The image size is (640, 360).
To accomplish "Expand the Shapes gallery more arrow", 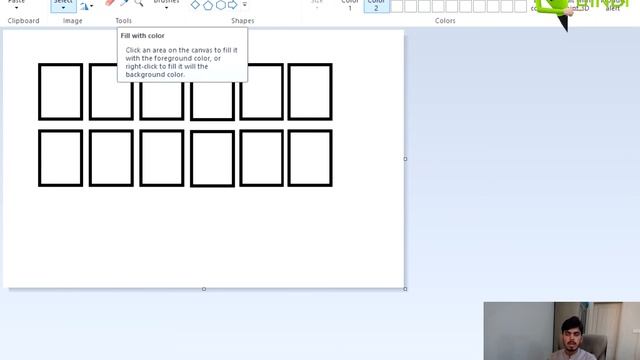I will click(x=244, y=5).
